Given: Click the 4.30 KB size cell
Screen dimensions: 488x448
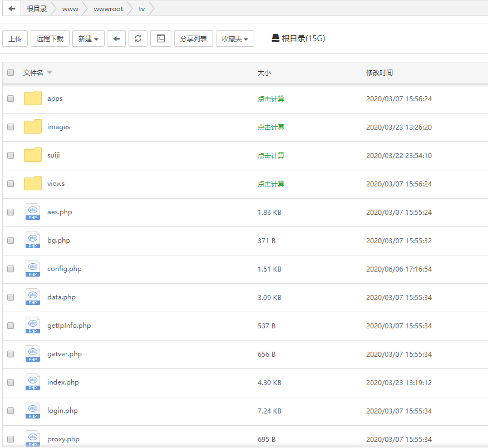Looking at the screenshot, I should [269, 383].
